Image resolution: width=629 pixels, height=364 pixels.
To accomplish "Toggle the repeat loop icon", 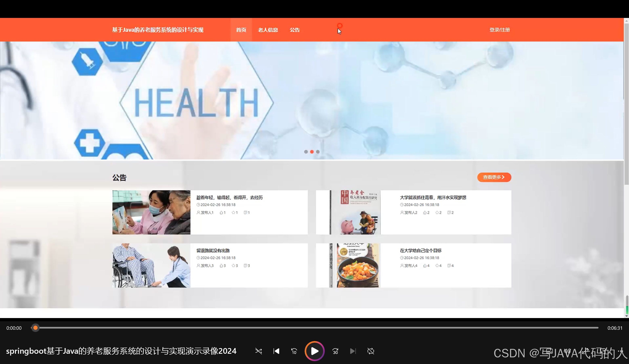I will [x=371, y=351].
